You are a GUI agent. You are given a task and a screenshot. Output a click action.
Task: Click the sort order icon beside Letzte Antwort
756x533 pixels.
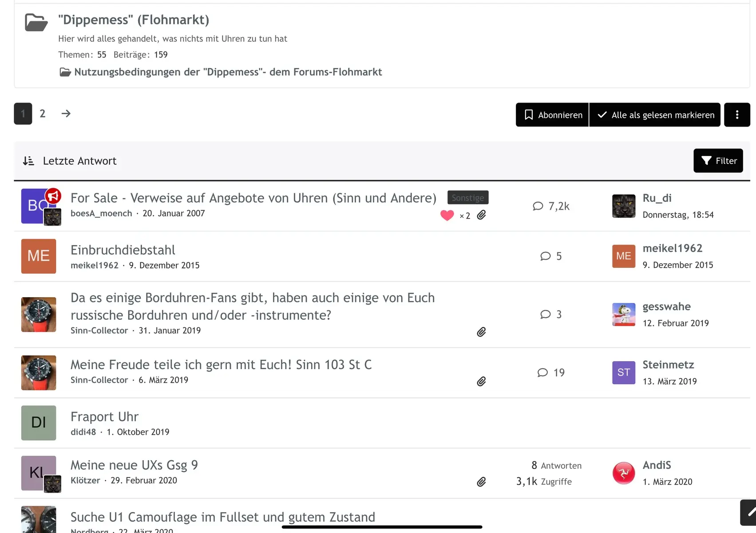28,161
